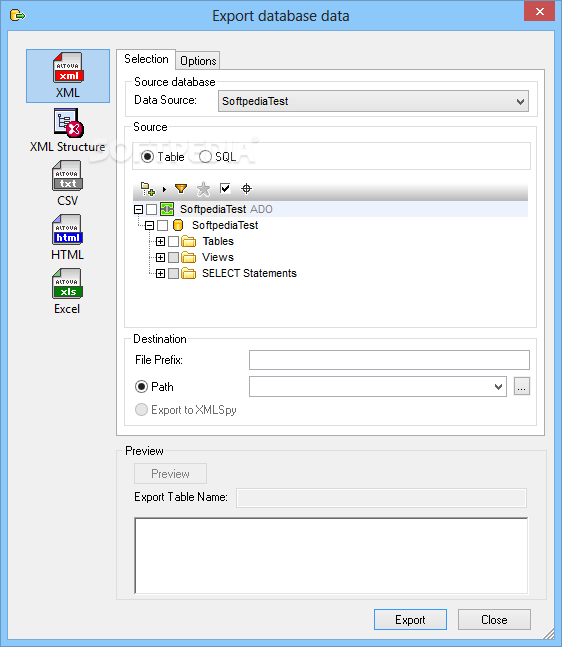Collapse the SoftpediaTest ADO root node
Image resolution: width=562 pixels, height=647 pixels.
[x=139, y=210]
